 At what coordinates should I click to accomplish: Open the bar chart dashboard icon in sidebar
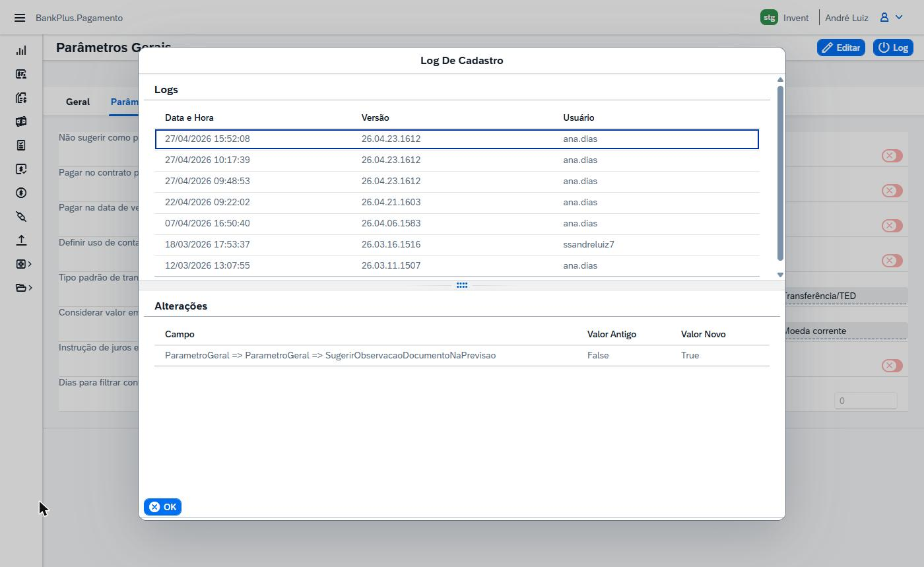click(x=21, y=50)
